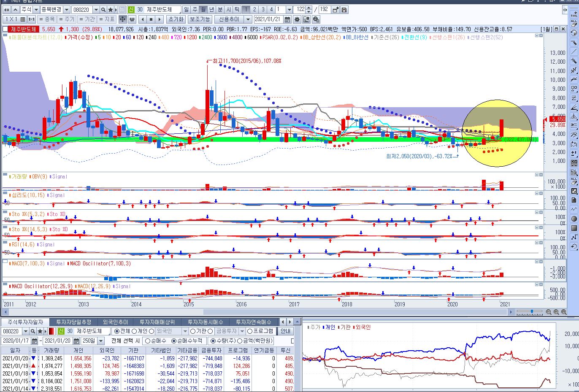Click the 초기화 reset button

pyautogui.click(x=176, y=19)
